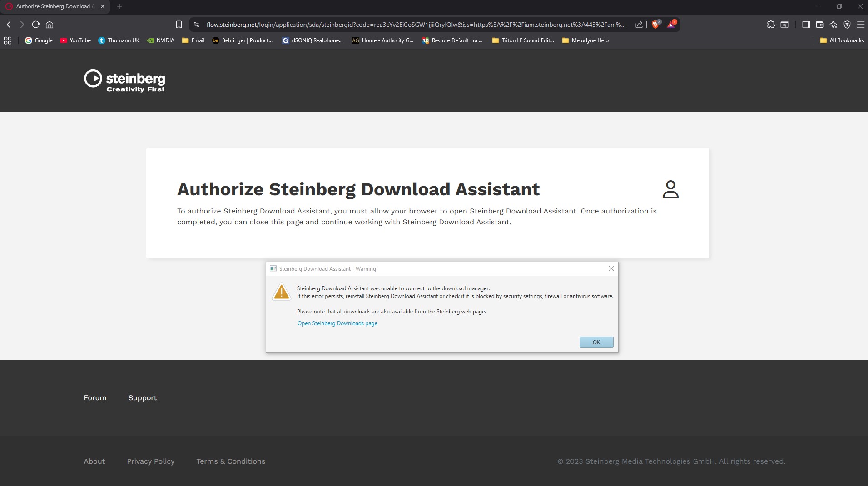Click 'downloads are also available' note text
Image resolution: width=868 pixels, height=486 pixels.
tap(392, 312)
